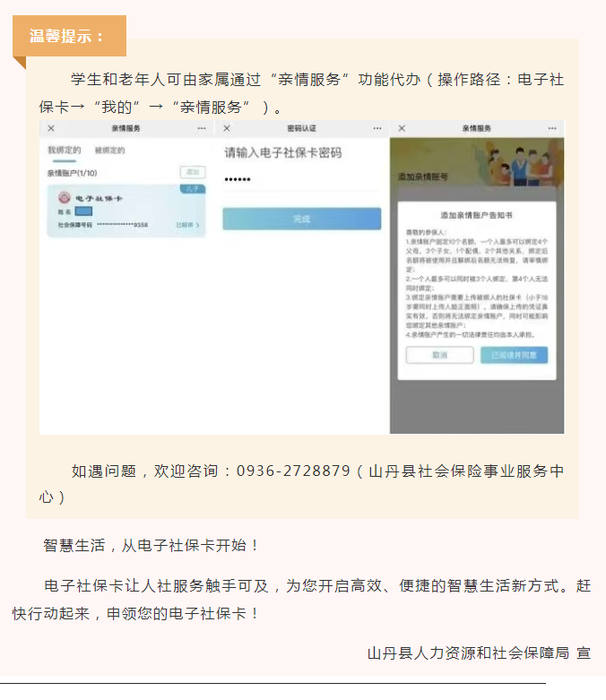Open the three-dots menu beside first 亲情服务 title
The image size is (606, 700).
(202, 128)
